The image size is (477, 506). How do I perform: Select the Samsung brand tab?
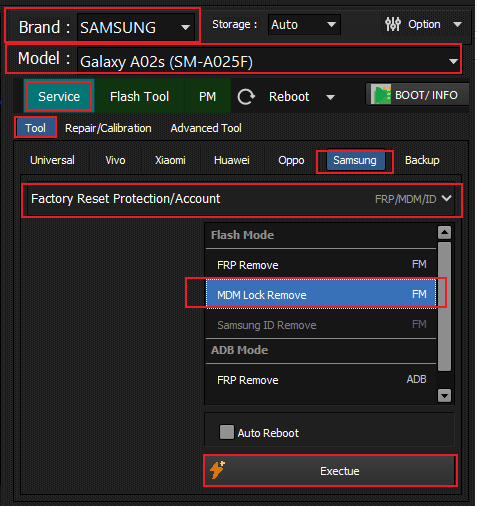coord(355,160)
